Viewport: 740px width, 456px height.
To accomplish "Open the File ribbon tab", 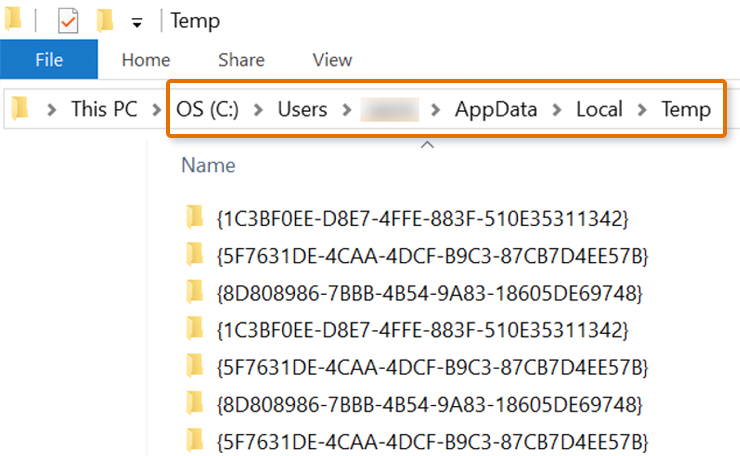I will (49, 59).
